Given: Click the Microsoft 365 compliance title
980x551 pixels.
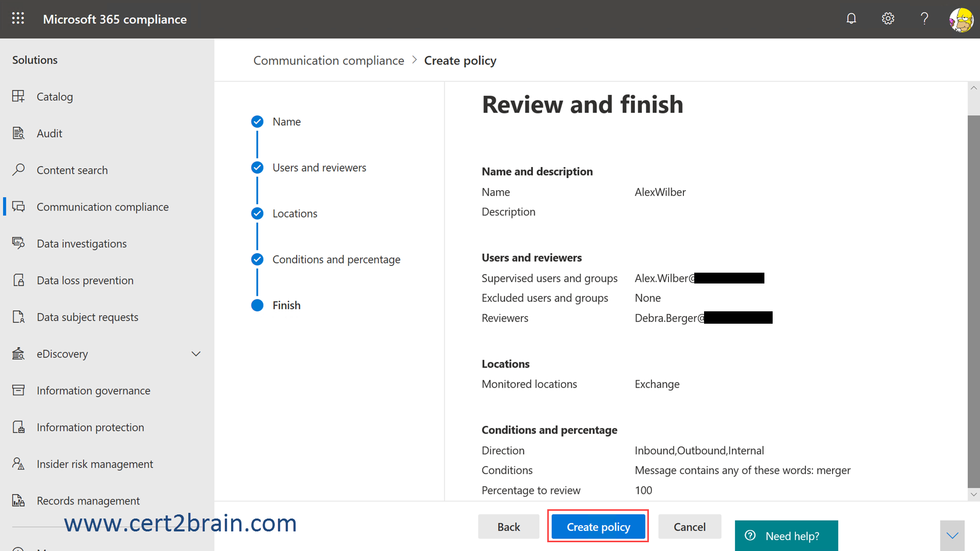Looking at the screenshot, I should 115,19.
